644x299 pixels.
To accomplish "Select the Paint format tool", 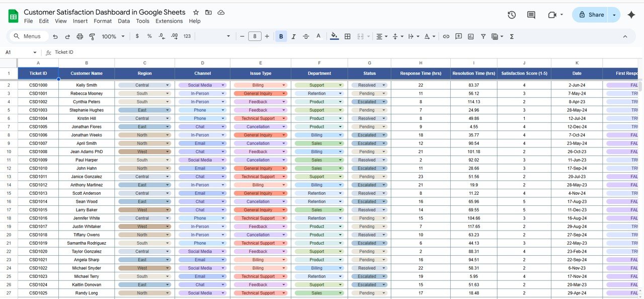I will [92, 36].
